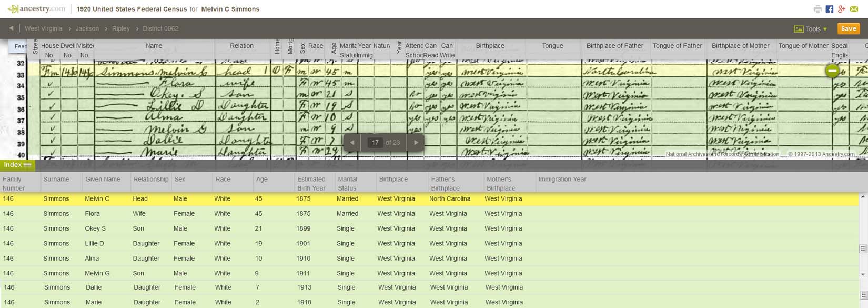Share record via Facebook icon
The width and height of the screenshot is (868, 308).
(x=830, y=9)
